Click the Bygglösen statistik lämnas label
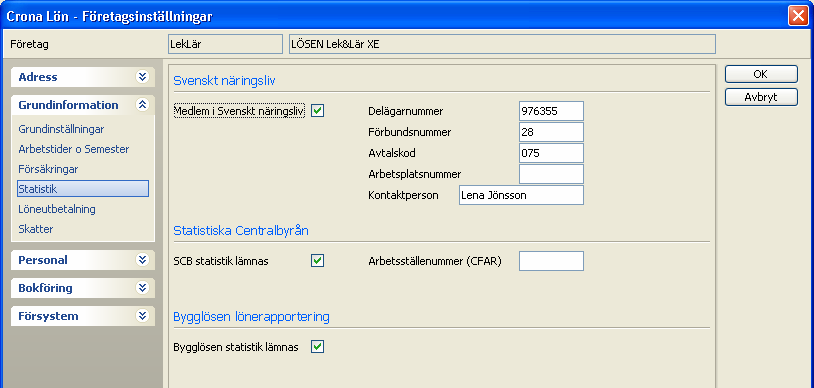 [x=236, y=347]
